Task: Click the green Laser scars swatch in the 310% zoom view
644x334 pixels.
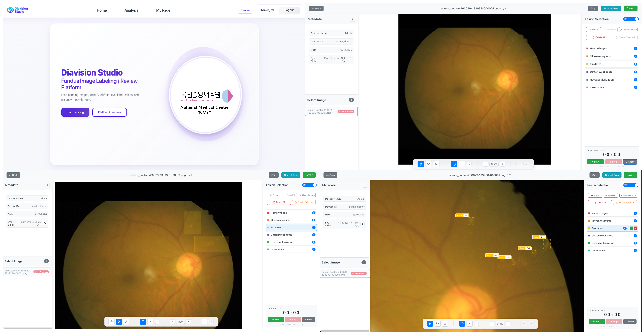Action: [589, 251]
